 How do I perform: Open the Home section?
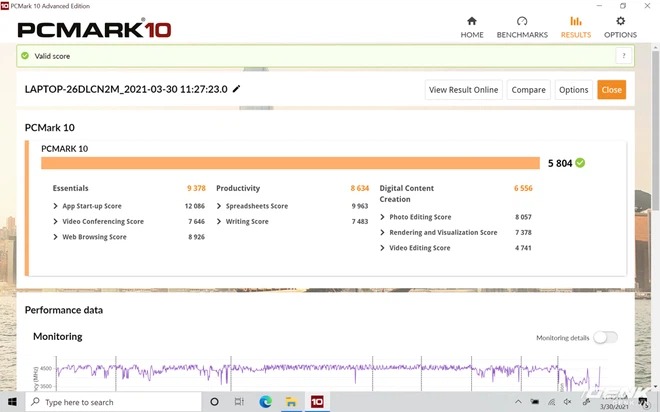[472, 26]
